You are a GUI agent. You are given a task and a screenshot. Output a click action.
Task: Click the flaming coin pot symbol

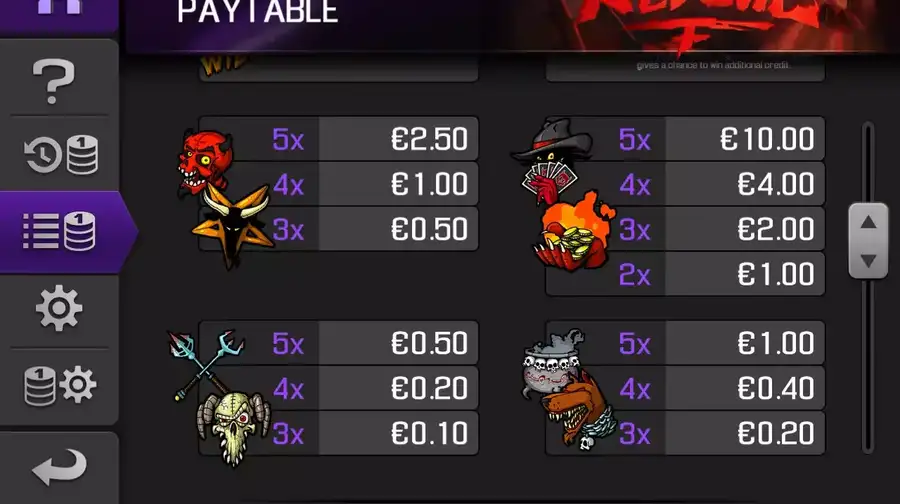pyautogui.click(x=574, y=232)
